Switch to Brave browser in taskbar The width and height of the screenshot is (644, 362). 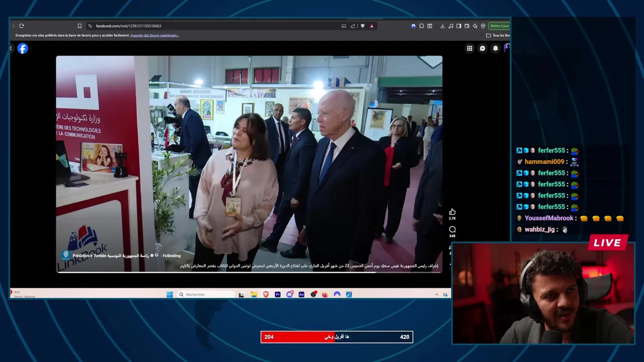pos(266,294)
